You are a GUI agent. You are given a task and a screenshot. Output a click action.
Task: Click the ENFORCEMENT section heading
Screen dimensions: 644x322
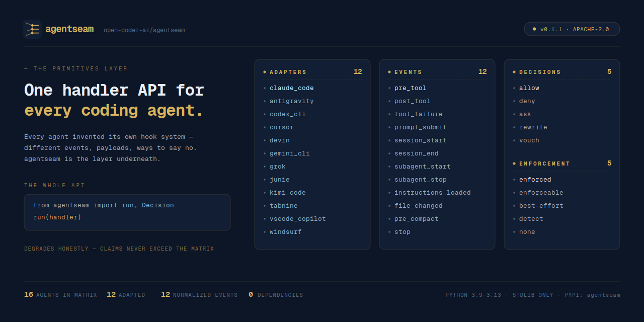544,164
